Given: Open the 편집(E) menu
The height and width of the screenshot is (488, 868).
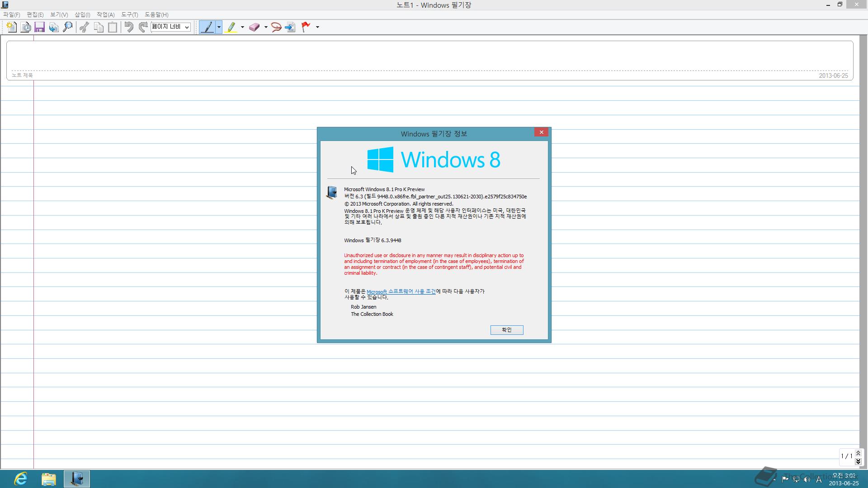Looking at the screenshot, I should (35, 14).
